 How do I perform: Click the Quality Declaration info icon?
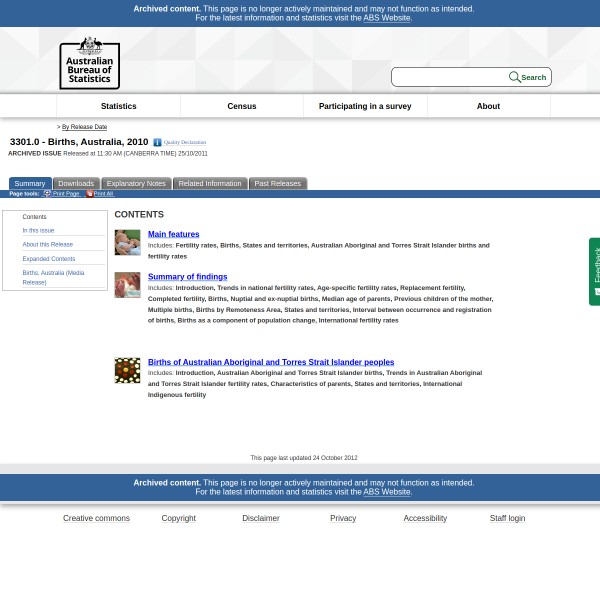point(157,143)
